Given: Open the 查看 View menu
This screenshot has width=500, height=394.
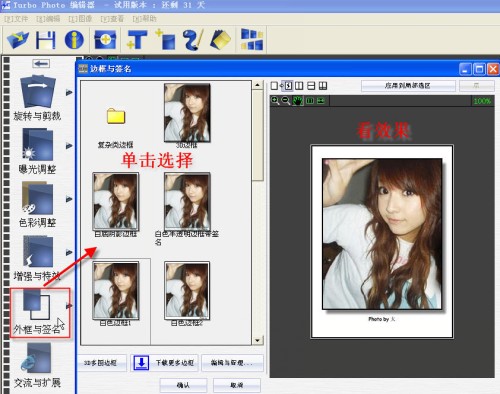Looking at the screenshot, I should click(x=112, y=19).
